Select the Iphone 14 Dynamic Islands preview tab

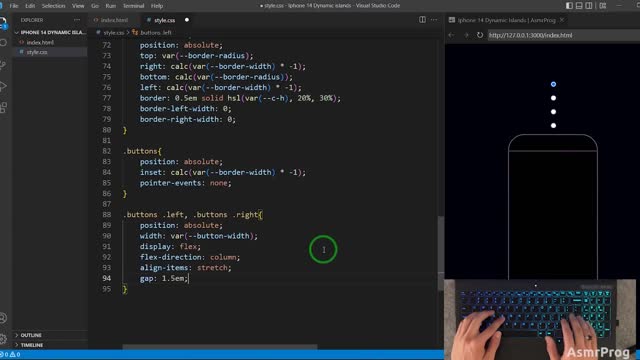pyautogui.click(x=506, y=20)
